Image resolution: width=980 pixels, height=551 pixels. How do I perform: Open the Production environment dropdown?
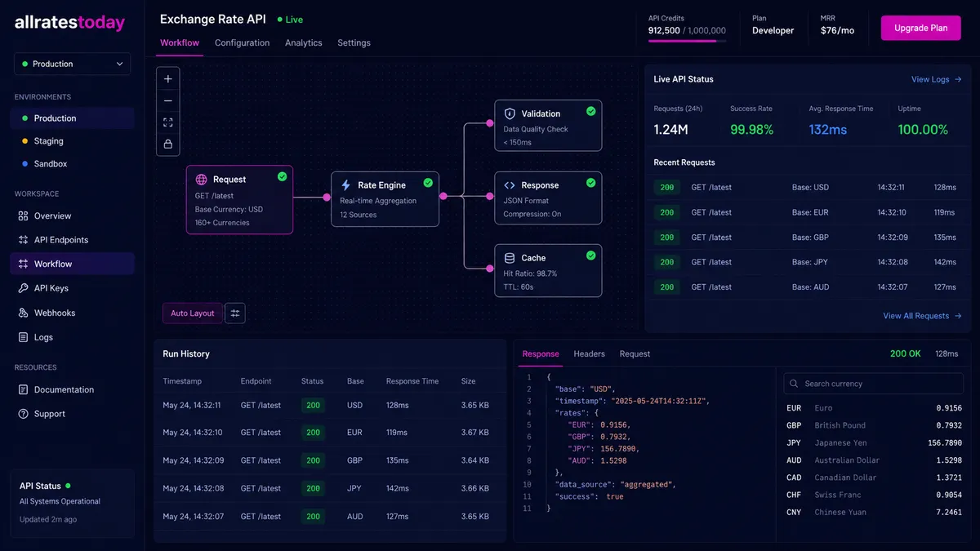tap(73, 64)
